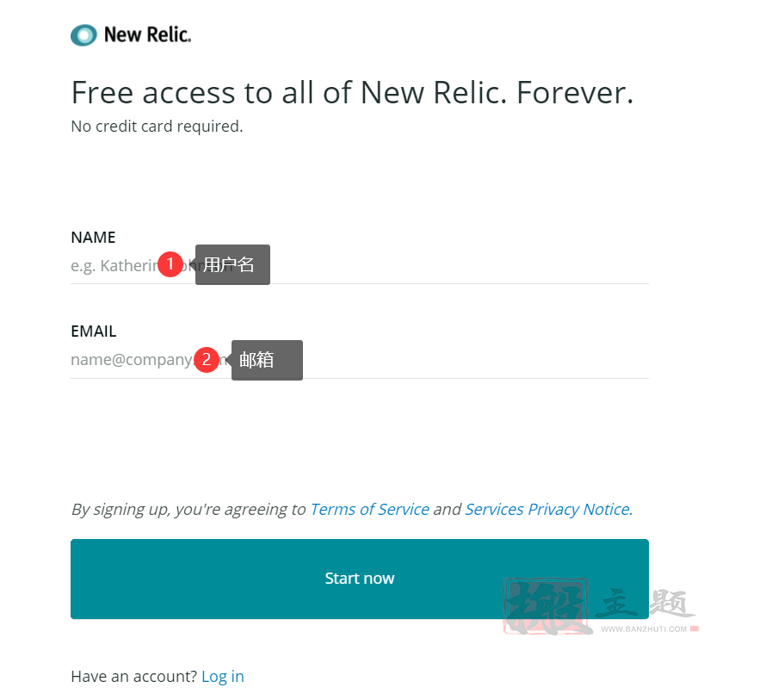Click the New Relic wordmark text
Screen dimensions: 772x700
click(x=148, y=34)
